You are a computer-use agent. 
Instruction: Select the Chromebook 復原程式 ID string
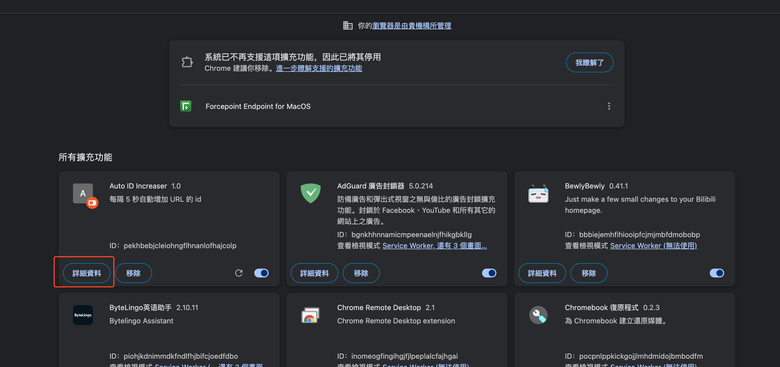pyautogui.click(x=641, y=356)
